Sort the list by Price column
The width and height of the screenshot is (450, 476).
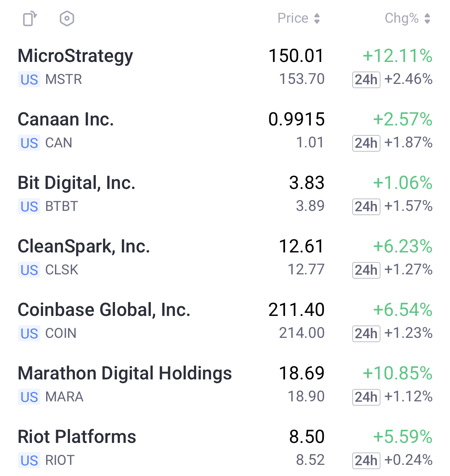click(x=299, y=18)
